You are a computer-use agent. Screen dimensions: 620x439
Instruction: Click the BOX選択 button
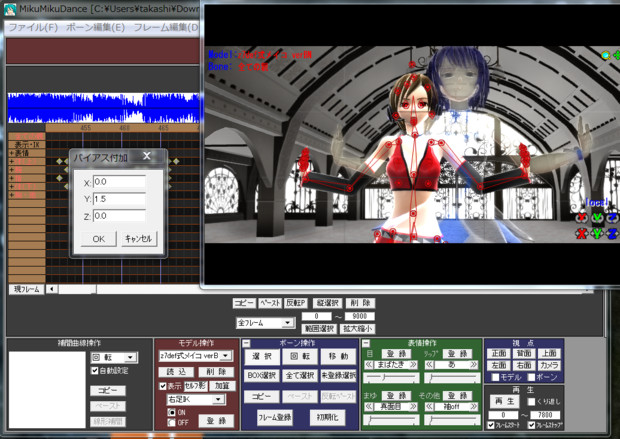pos(261,375)
